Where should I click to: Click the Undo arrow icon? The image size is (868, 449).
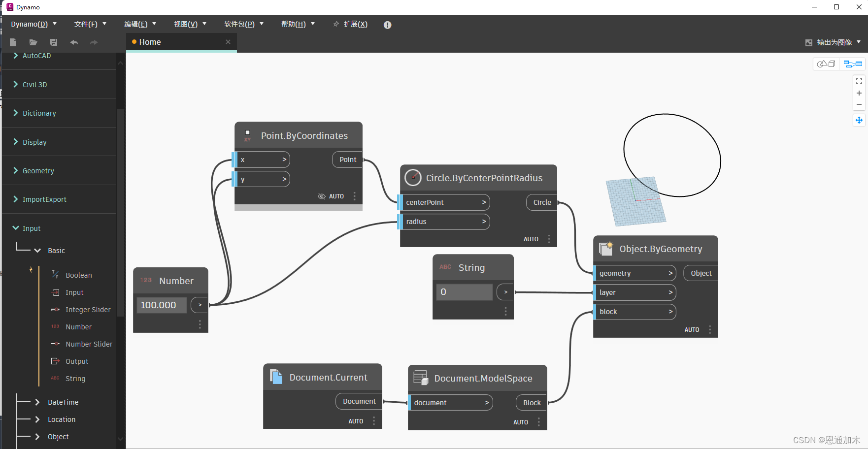coord(74,42)
